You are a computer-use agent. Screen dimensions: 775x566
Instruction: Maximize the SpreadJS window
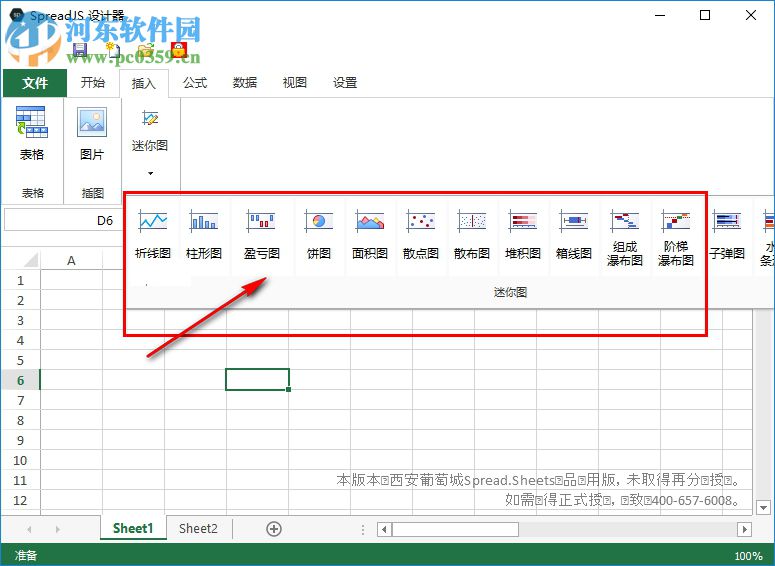705,15
